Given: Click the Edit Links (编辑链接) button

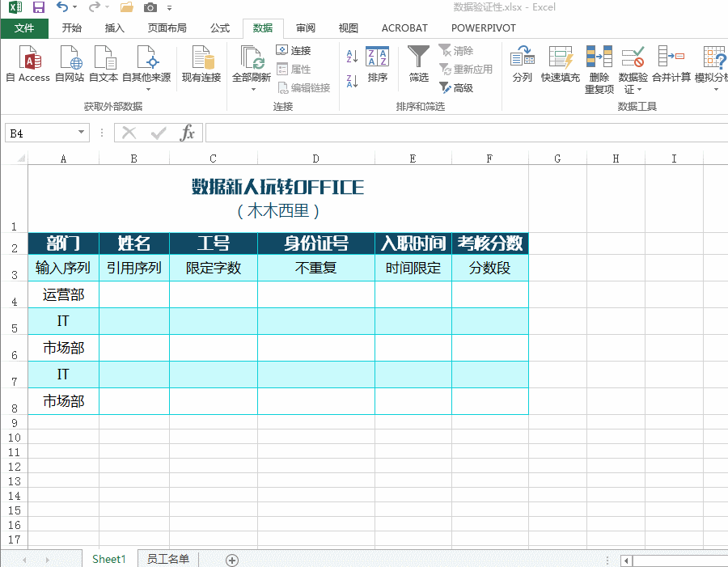Looking at the screenshot, I should (303, 88).
